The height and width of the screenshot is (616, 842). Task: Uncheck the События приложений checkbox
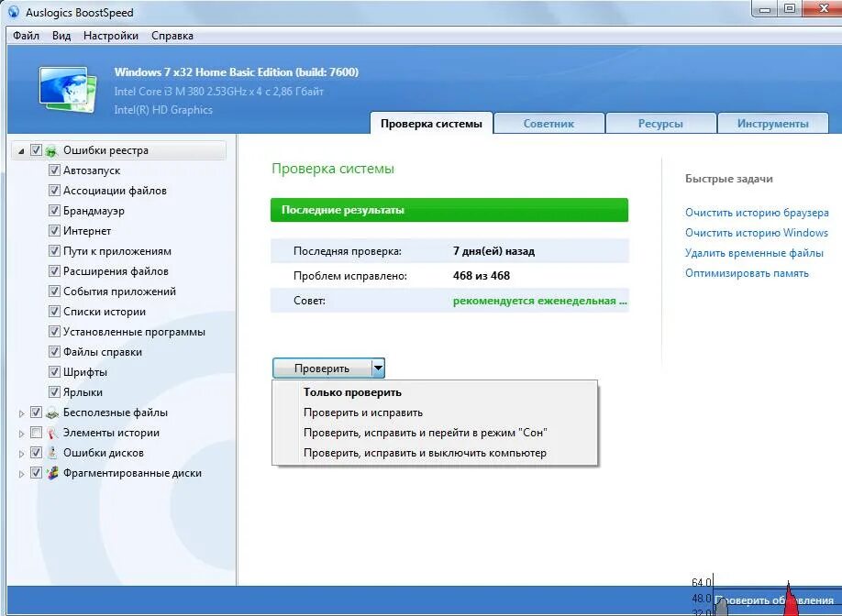click(x=54, y=291)
